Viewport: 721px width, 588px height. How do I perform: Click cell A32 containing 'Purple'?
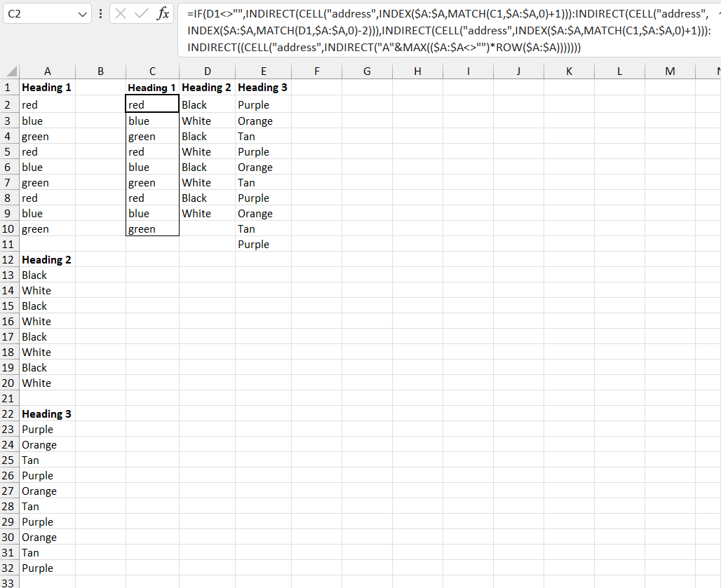[x=48, y=568]
